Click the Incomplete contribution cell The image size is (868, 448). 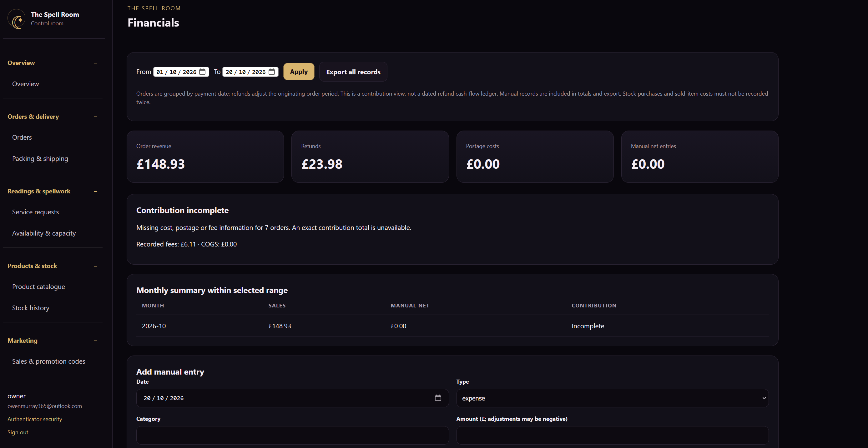point(588,326)
